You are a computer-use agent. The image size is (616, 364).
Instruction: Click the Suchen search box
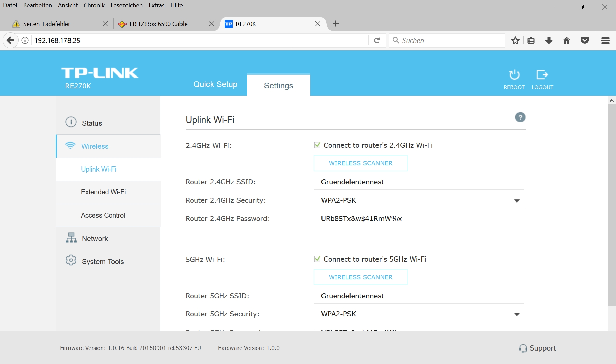447,41
